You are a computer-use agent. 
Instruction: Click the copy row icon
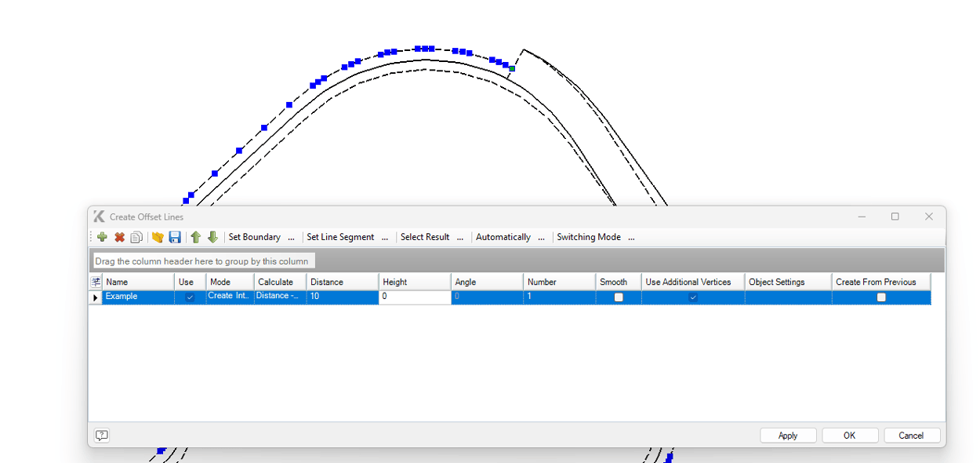click(136, 237)
